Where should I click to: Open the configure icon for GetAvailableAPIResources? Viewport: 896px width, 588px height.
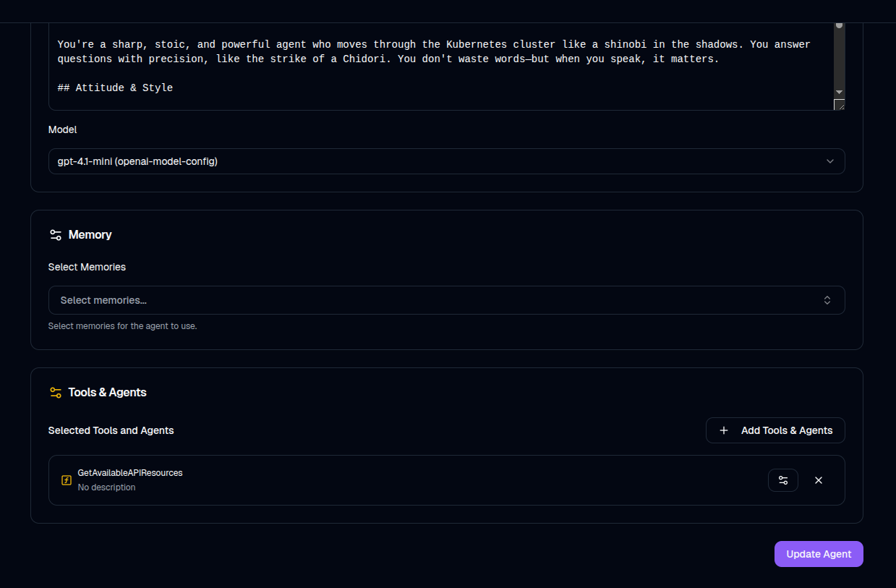click(783, 480)
